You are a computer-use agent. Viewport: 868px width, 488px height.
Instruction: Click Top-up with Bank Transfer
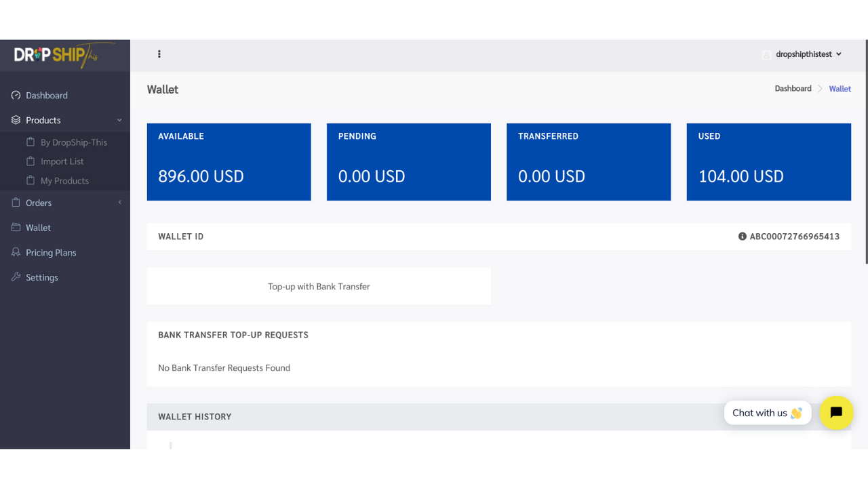(x=319, y=286)
